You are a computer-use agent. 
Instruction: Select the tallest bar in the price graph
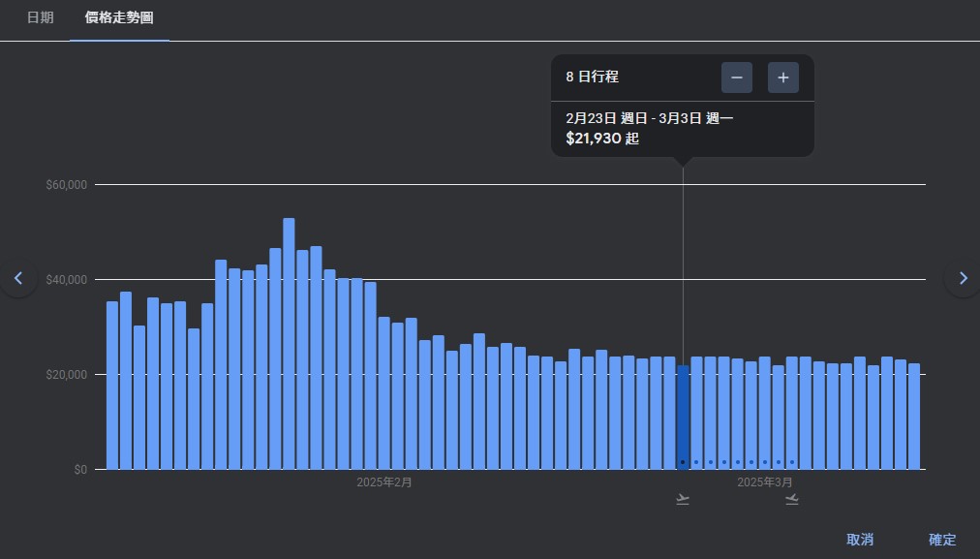pos(289,344)
